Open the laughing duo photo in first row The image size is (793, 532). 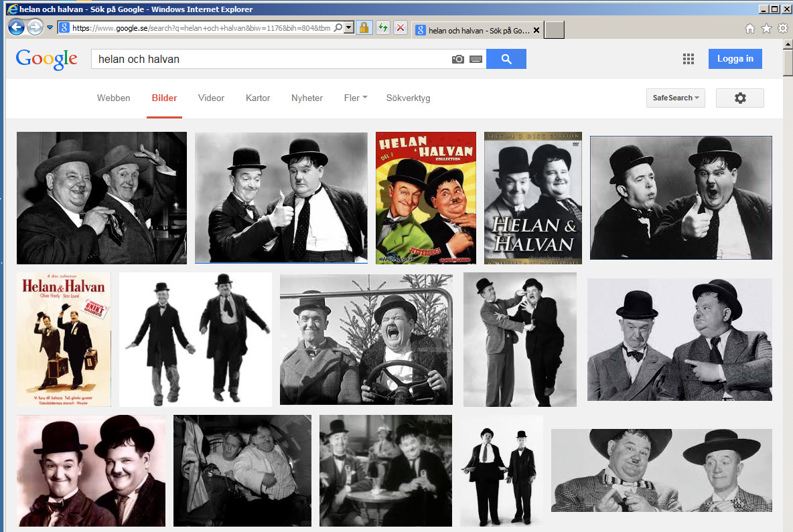click(102, 198)
